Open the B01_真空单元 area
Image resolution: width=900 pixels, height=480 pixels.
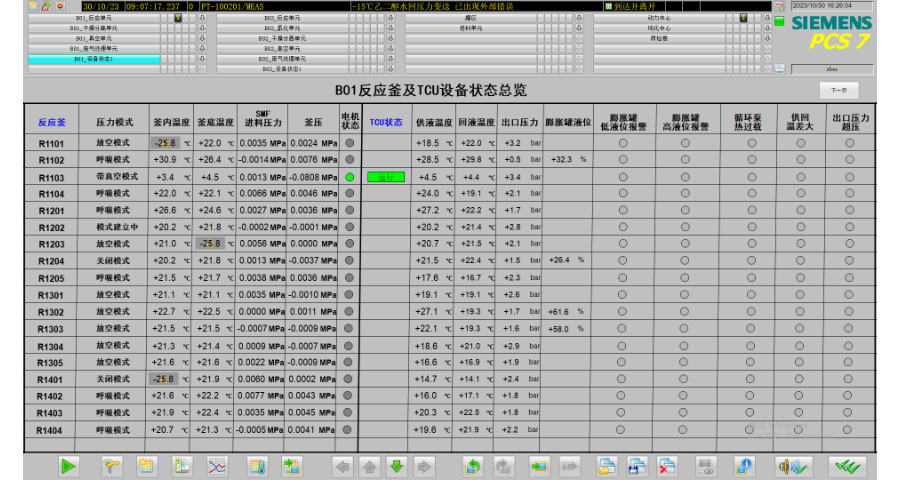pyautogui.click(x=92, y=39)
